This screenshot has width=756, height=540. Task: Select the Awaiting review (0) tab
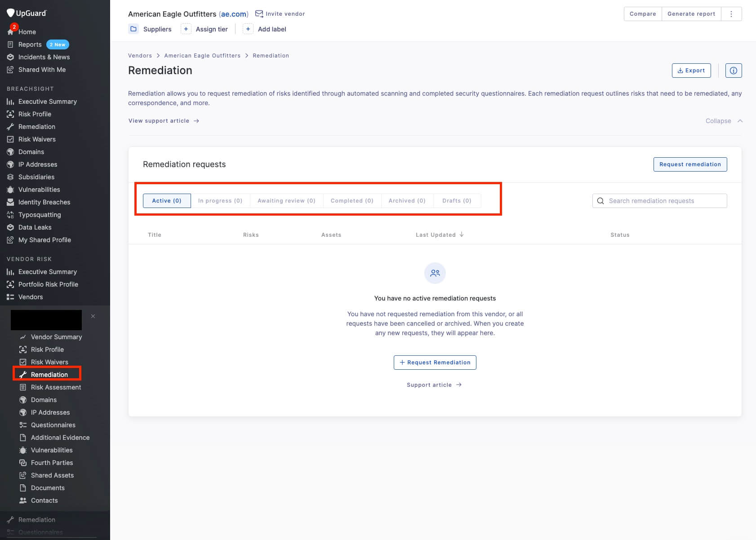286,201
